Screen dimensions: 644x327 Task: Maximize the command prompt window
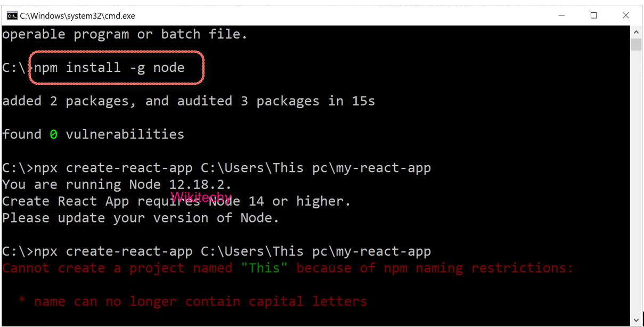point(594,16)
